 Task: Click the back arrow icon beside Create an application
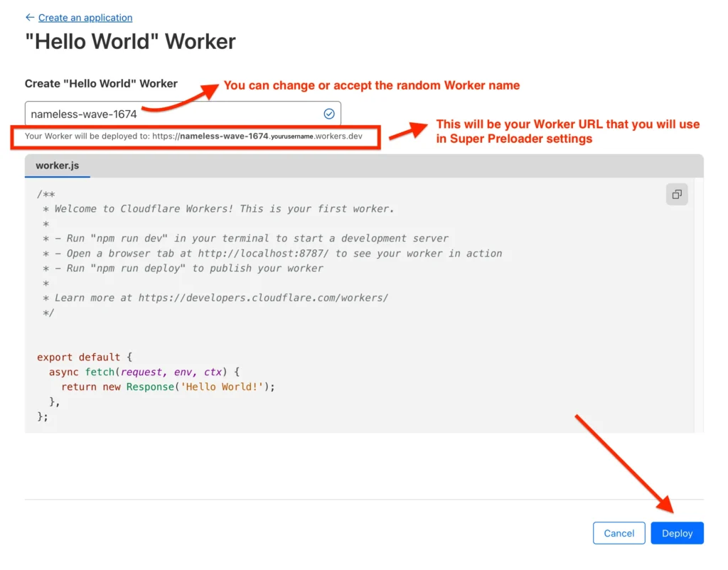point(30,17)
